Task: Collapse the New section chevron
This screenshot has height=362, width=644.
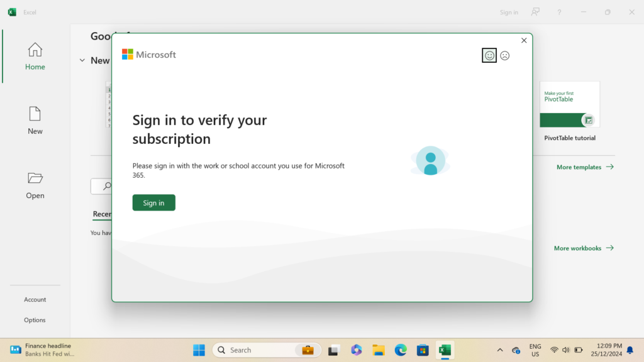Action: (x=82, y=60)
